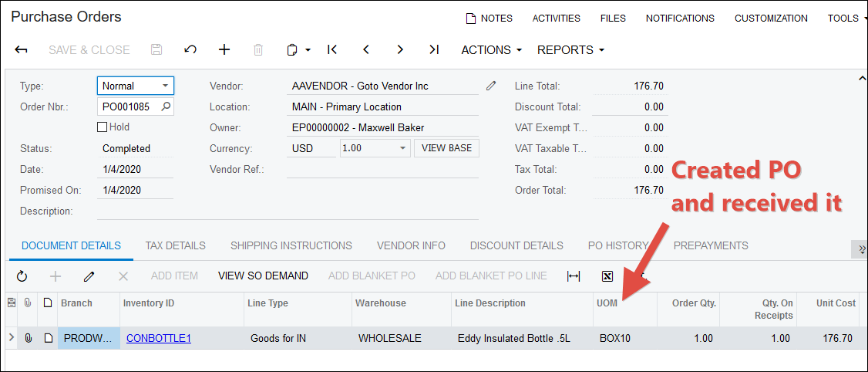
Task: Toggle the Hold checkbox
Action: pos(103,127)
